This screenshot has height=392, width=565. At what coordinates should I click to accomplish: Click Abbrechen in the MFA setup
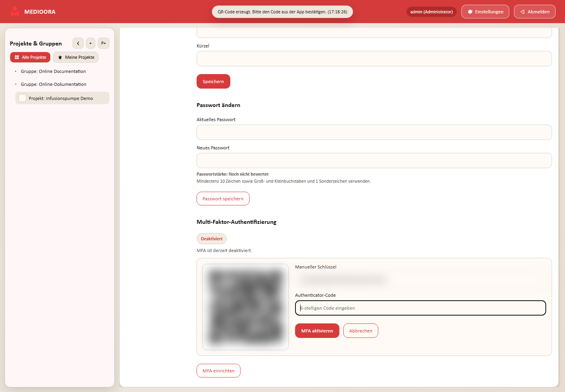pos(361,331)
